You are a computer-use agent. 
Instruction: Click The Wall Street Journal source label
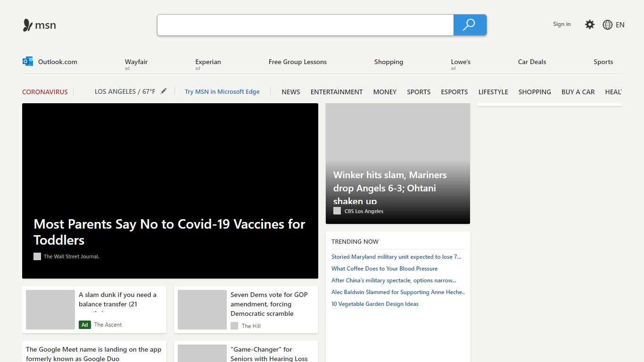[x=72, y=256]
